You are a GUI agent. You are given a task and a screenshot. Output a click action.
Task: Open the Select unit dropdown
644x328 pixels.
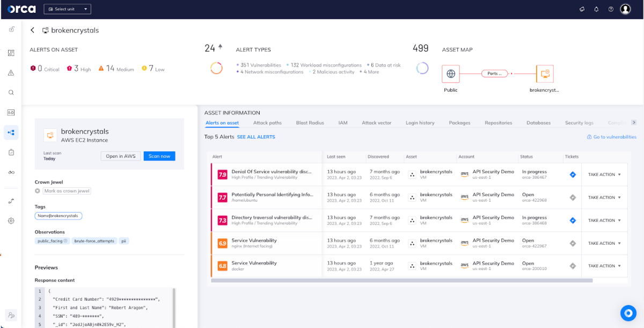67,9
